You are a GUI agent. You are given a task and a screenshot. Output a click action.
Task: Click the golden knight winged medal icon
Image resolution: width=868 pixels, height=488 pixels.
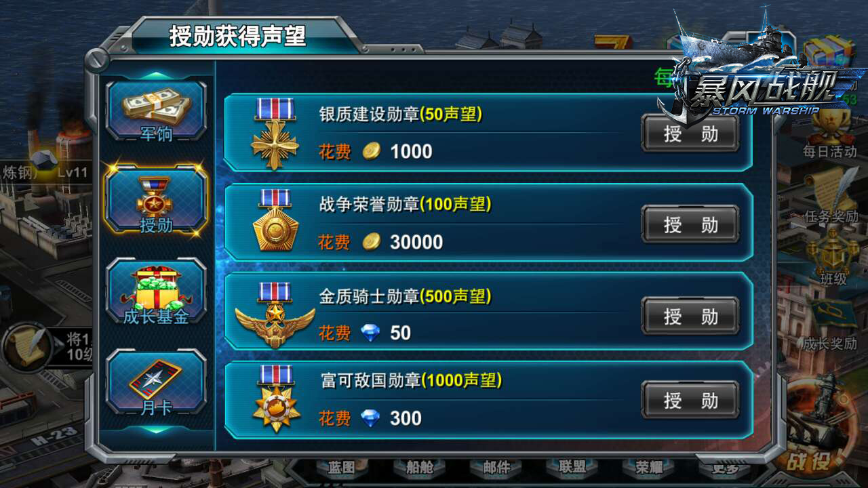coord(275,315)
